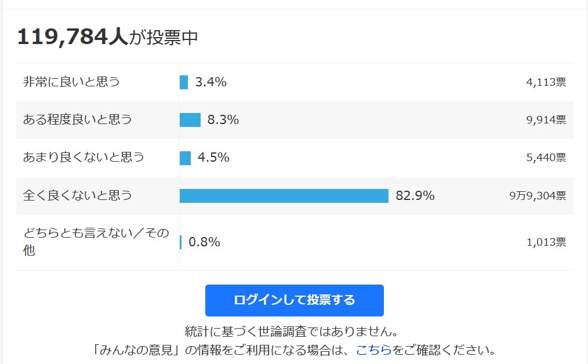Click the 9万9,304票 vote count
588x364 pixels.
coord(538,196)
